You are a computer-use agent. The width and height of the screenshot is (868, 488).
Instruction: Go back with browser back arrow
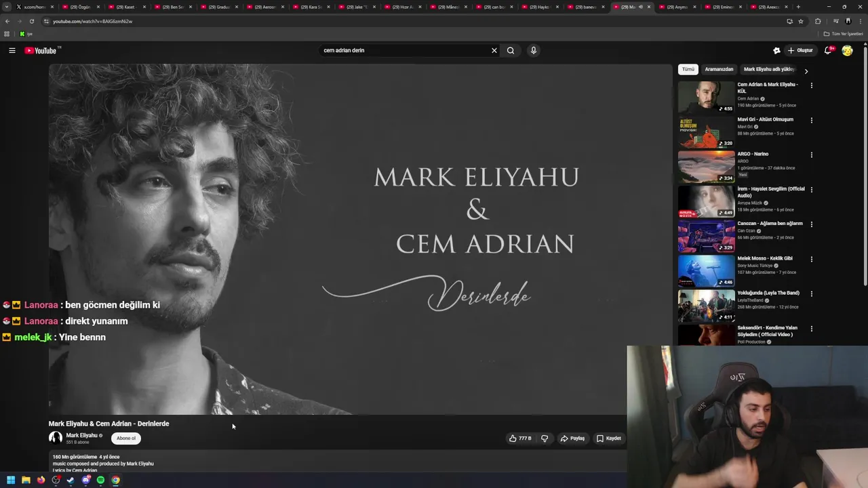click(7, 21)
